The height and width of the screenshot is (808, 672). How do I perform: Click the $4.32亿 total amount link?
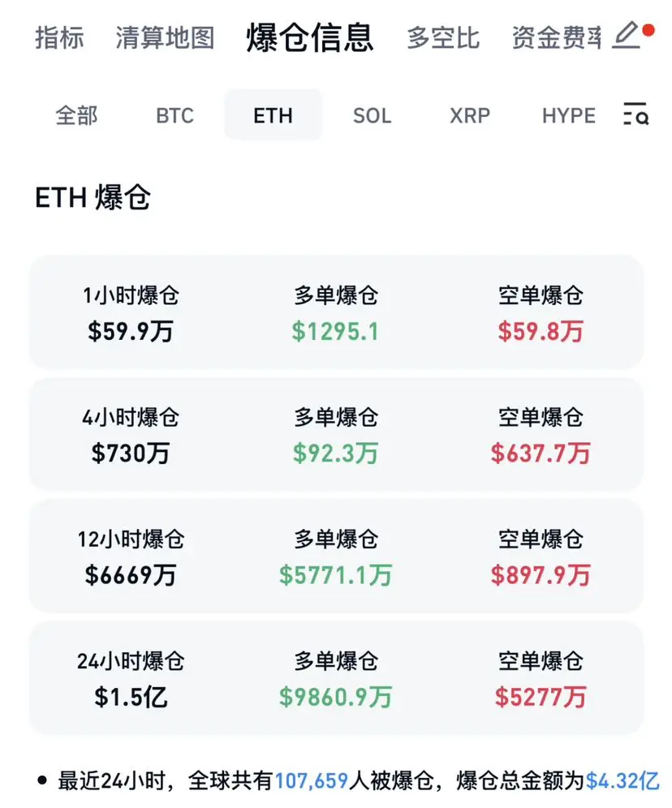tap(622, 780)
